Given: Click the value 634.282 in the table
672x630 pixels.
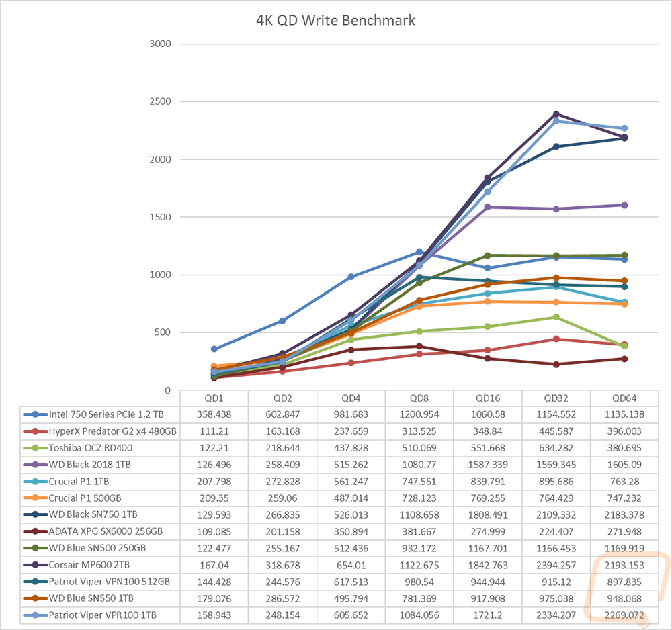Looking at the screenshot, I should tap(556, 448).
